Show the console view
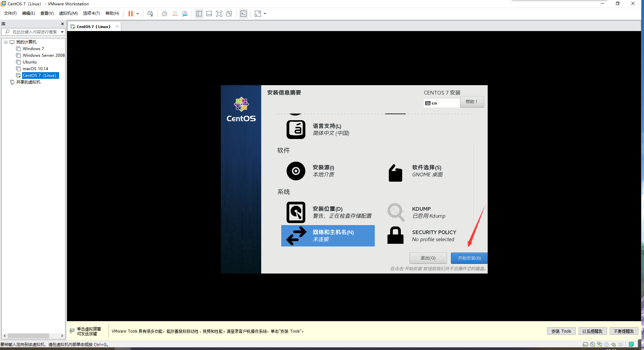644x350 pixels. tap(244, 14)
